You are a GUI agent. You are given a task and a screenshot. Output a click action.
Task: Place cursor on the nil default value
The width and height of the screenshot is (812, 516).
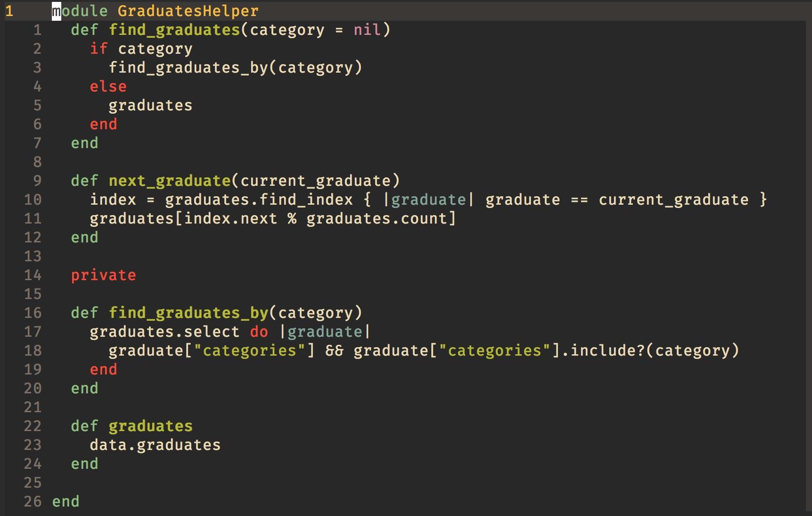(367, 30)
